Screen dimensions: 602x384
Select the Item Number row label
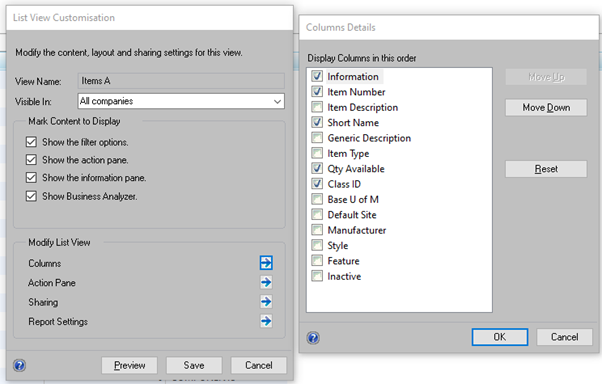pos(356,92)
